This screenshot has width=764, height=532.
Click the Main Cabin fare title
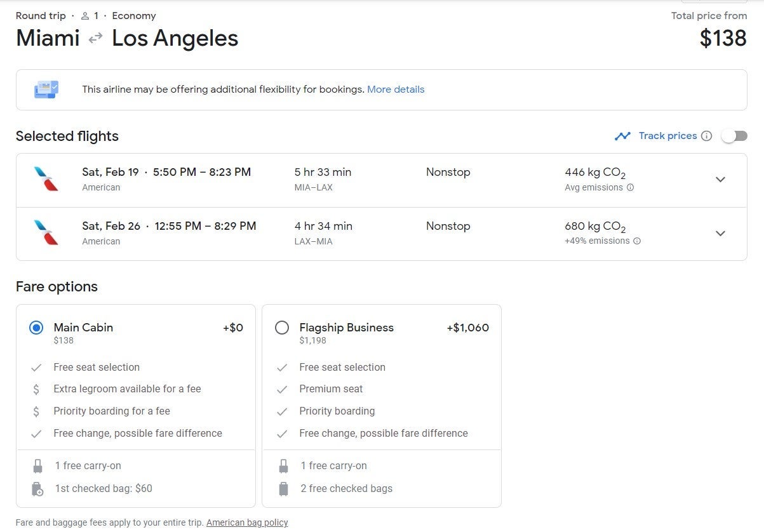(x=83, y=328)
